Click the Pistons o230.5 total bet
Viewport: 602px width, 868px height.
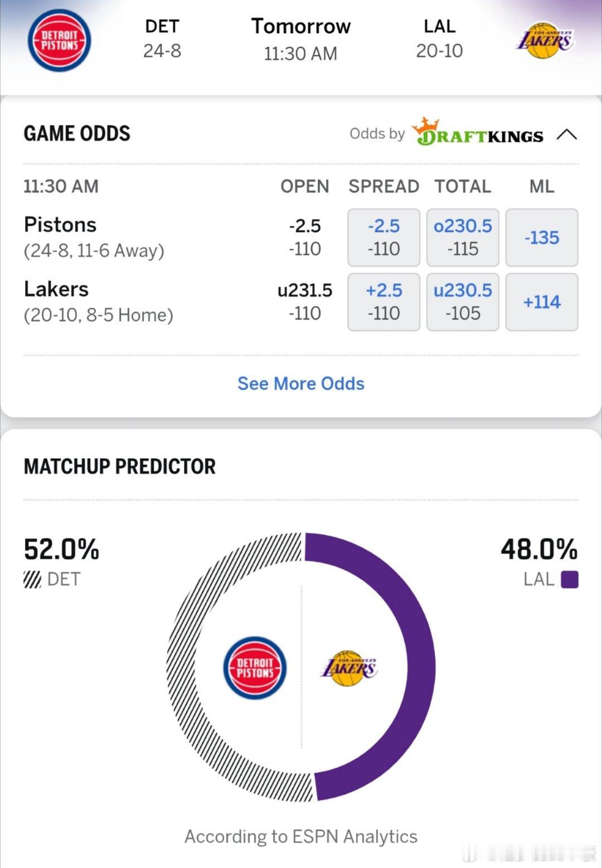point(463,237)
